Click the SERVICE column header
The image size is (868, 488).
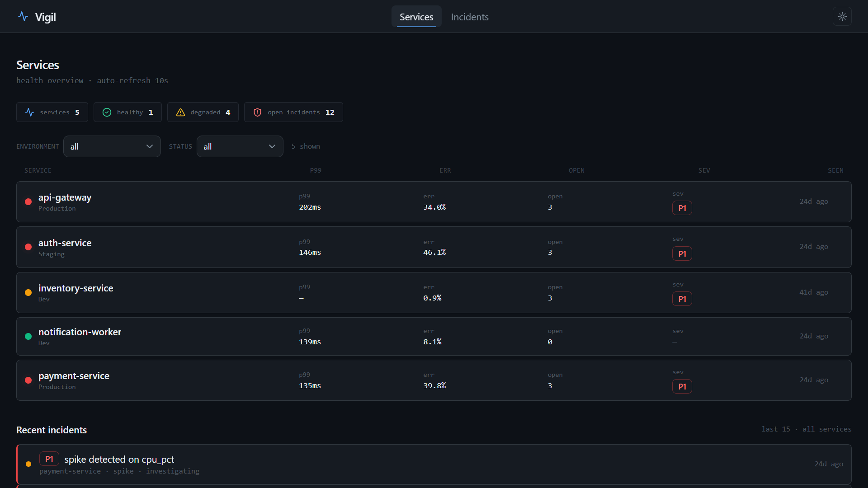pos(38,170)
